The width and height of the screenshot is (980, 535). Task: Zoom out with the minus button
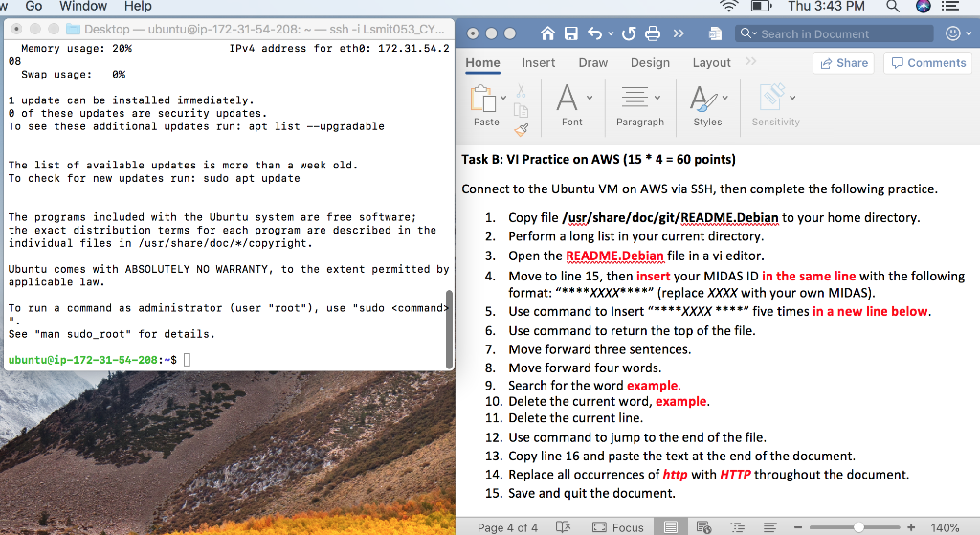point(798,527)
